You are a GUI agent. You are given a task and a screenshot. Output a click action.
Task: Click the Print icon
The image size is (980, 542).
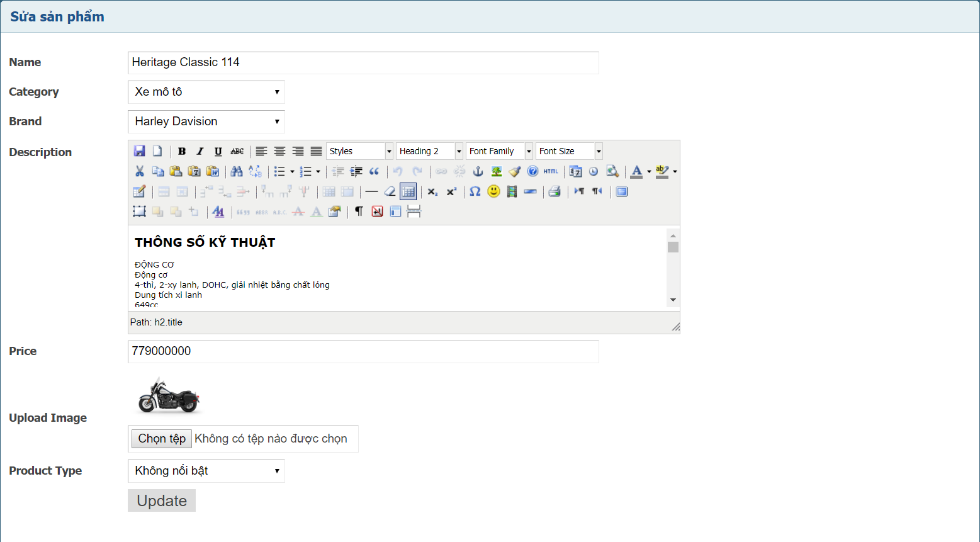(x=555, y=191)
